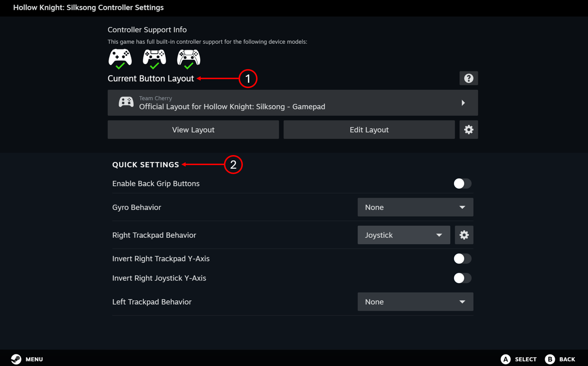Click the Left Trackpad Behavior label
The width and height of the screenshot is (588, 366).
[x=152, y=302]
